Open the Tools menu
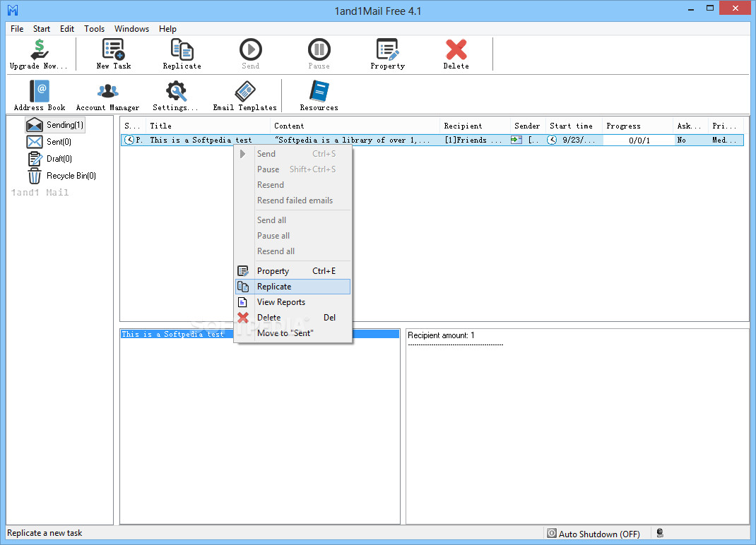The width and height of the screenshot is (756, 545). click(94, 29)
